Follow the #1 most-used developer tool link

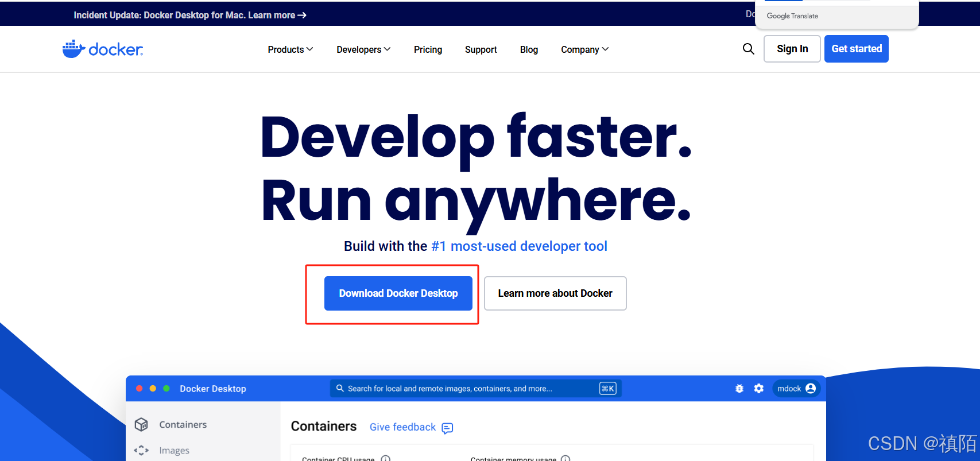tap(520, 246)
